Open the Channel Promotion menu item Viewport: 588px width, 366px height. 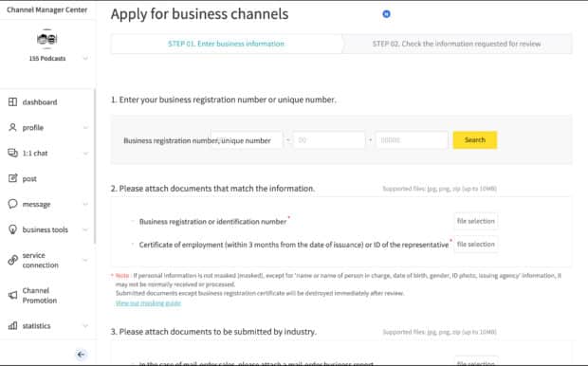pyautogui.click(x=40, y=296)
